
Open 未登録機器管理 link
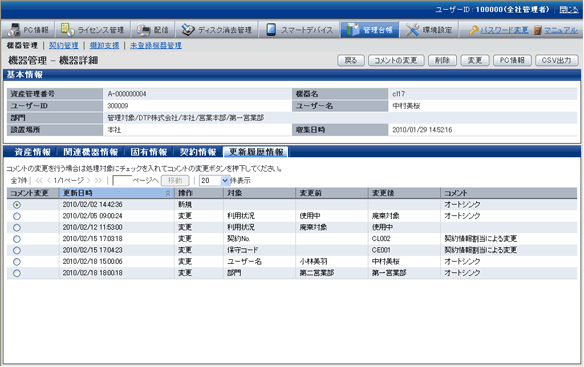click(156, 45)
